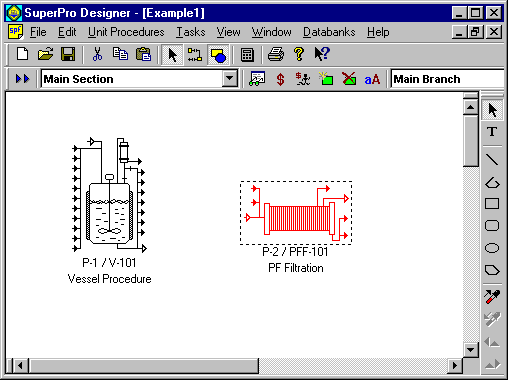Select the eyedropper pick-up style tool

pos(492,296)
